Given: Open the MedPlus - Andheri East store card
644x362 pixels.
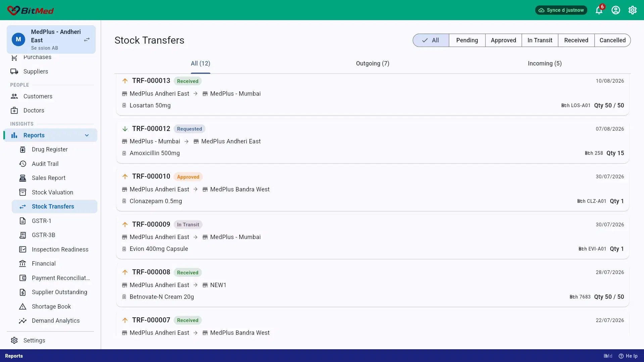Looking at the screenshot, I should pos(51,40).
